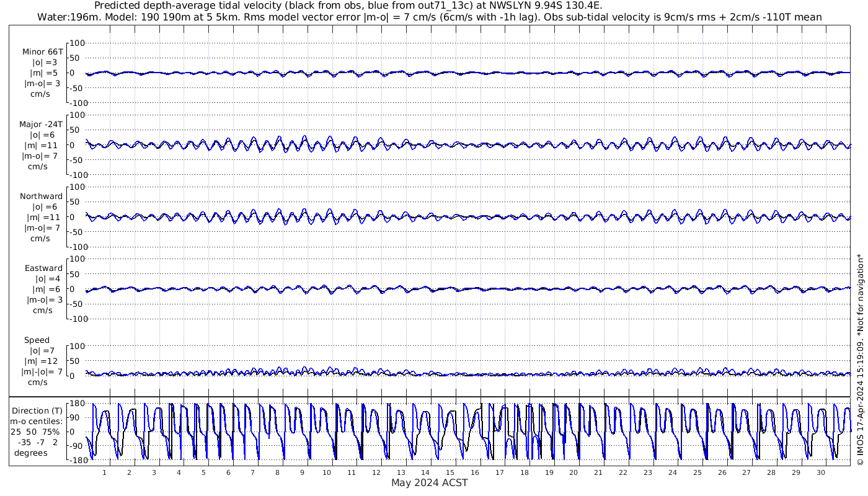Viewport: 868px width, 496px height.
Task: Click the '-35 -7 2' centile values
Action: (38, 442)
